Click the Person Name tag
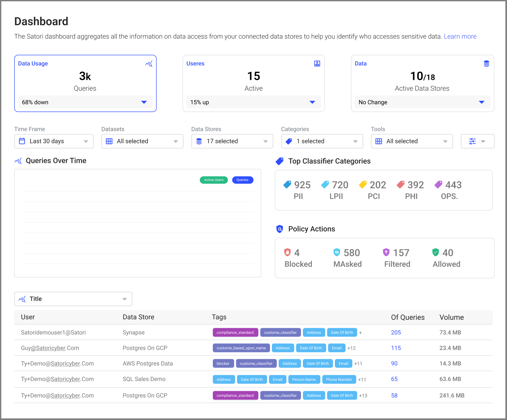The image size is (507, 420). [x=304, y=379]
